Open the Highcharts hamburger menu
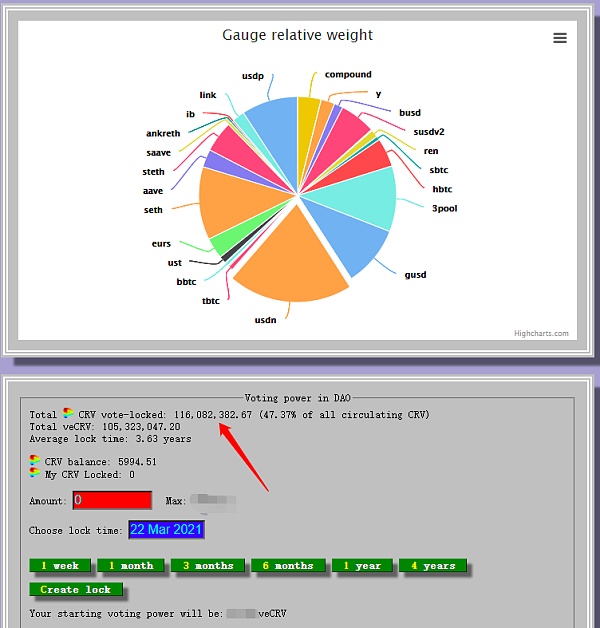The height and width of the screenshot is (628, 600). (560, 38)
